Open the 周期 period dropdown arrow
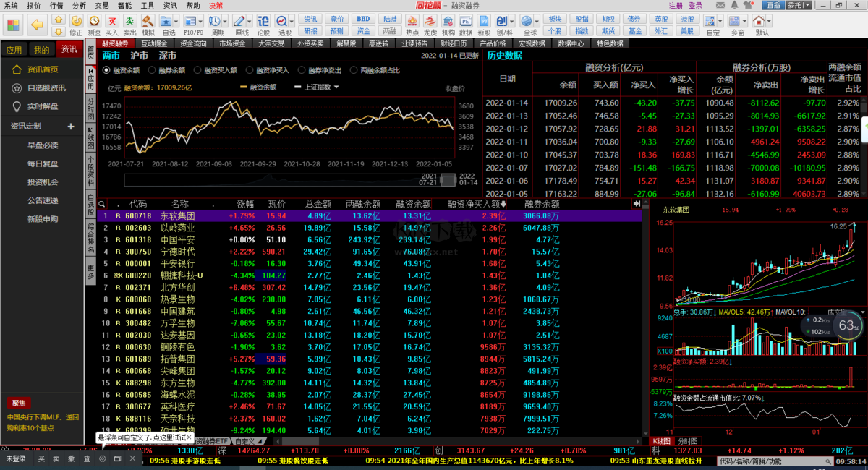 226,22
